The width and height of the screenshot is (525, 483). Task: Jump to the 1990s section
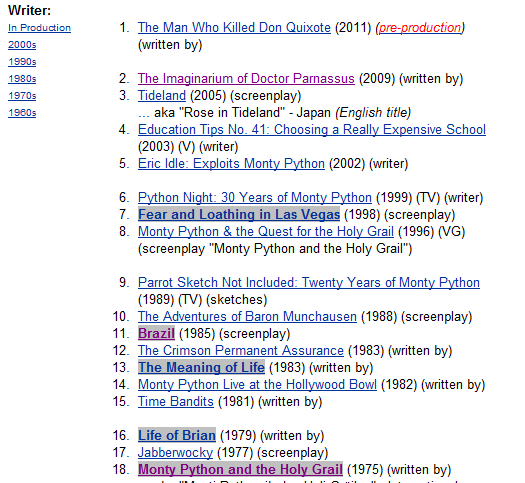click(x=22, y=62)
